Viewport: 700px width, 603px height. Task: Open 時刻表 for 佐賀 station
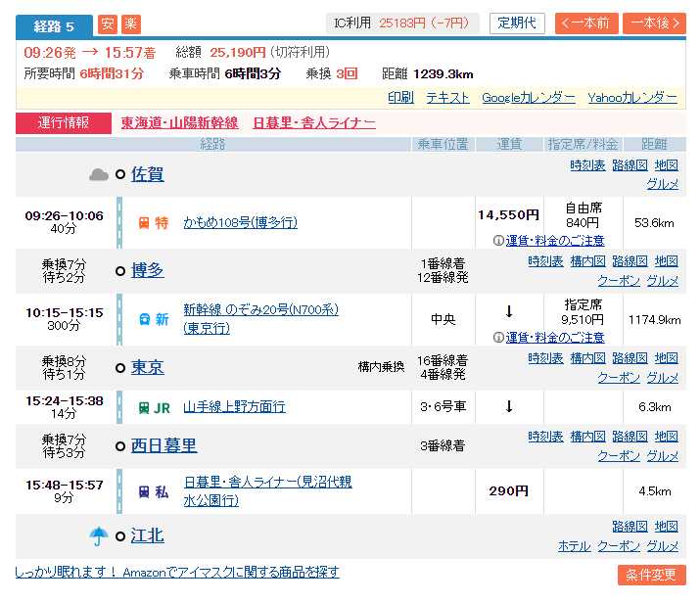pyautogui.click(x=586, y=164)
